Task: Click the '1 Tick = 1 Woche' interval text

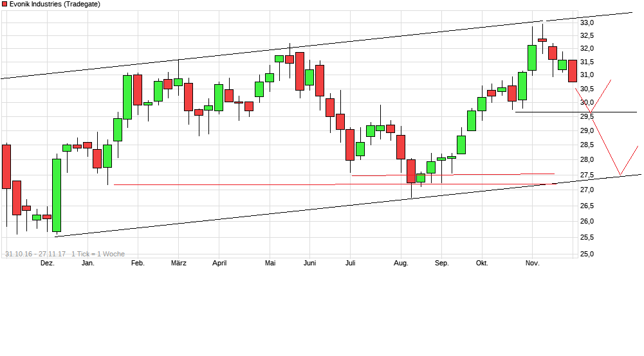Action: [x=98, y=254]
